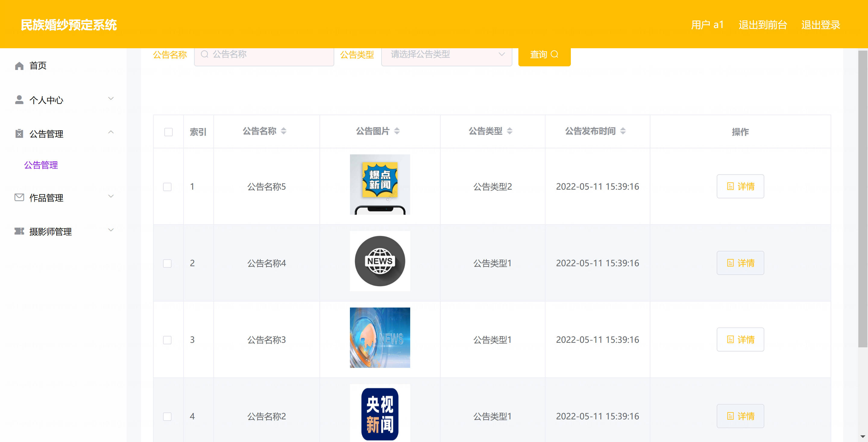This screenshot has width=868, height=442.
Task: Sort by 公告图片 column arrows
Action: pos(397,131)
